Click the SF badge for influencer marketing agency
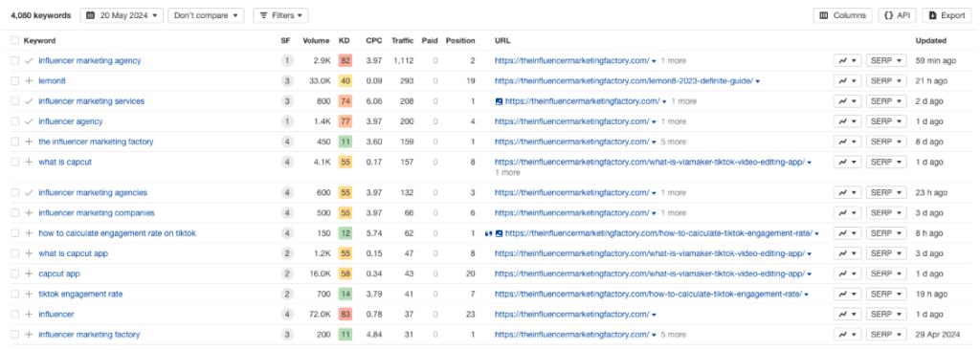The width and height of the screenshot is (980, 350). (286, 60)
